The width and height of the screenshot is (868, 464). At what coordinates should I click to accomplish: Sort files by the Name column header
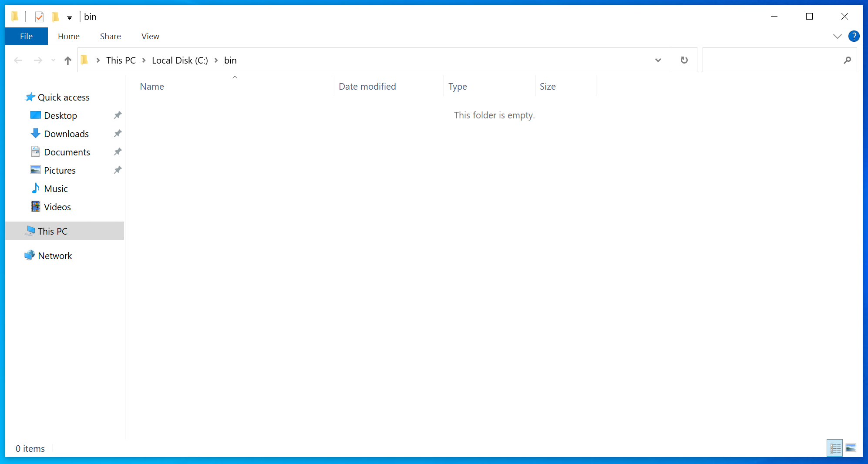(x=152, y=87)
